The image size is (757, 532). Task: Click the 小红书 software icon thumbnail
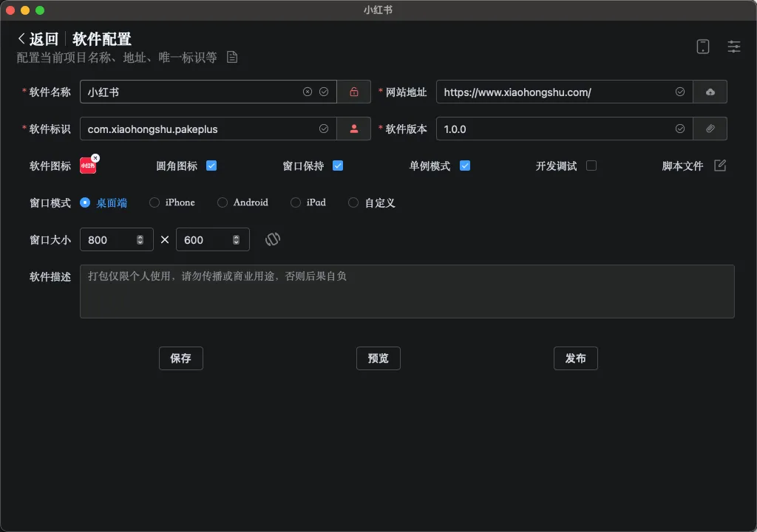point(87,166)
